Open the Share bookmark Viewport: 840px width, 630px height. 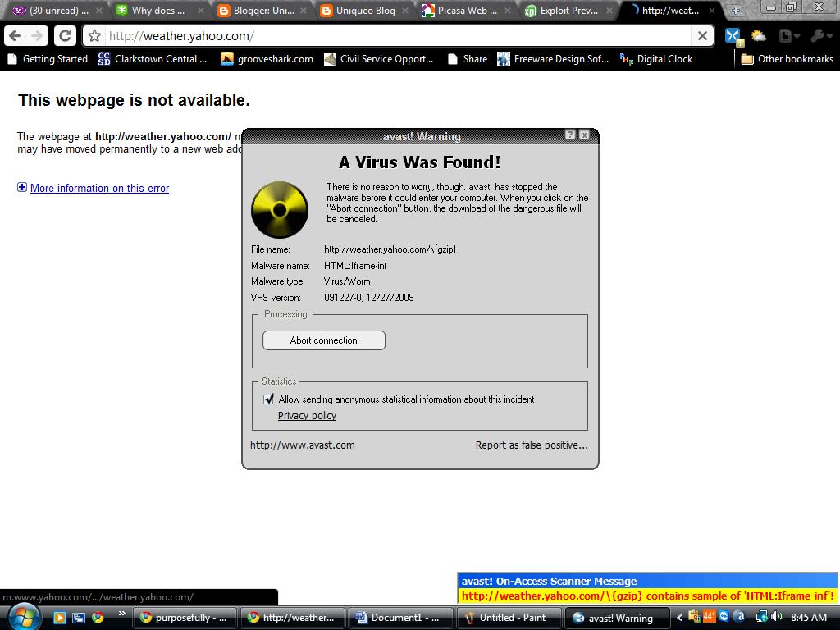468,59
